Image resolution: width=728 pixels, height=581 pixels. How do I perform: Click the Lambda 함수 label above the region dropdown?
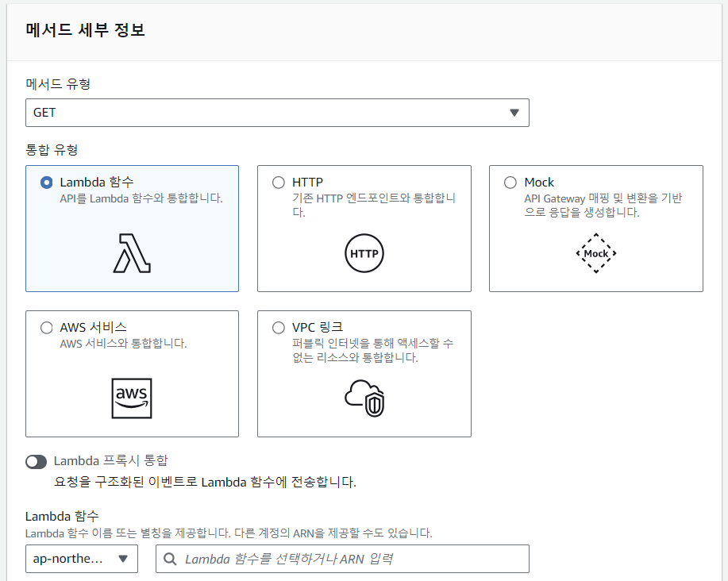tap(62, 516)
